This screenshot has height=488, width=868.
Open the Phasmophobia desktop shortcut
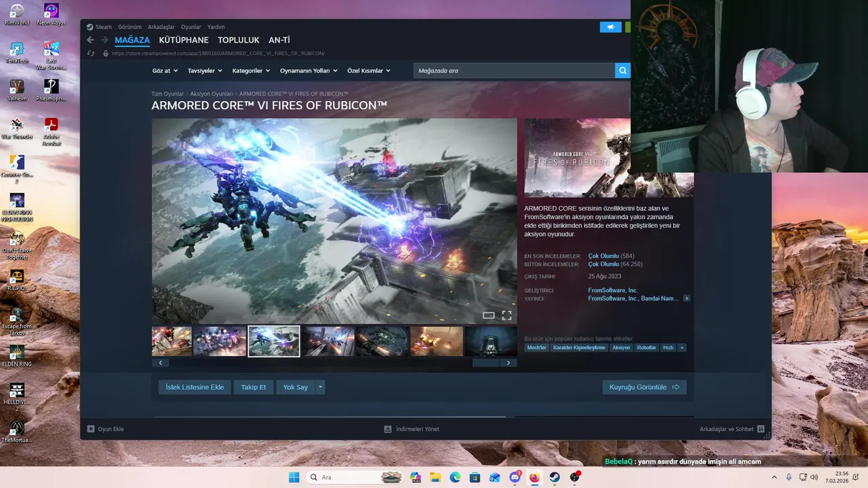52,90
